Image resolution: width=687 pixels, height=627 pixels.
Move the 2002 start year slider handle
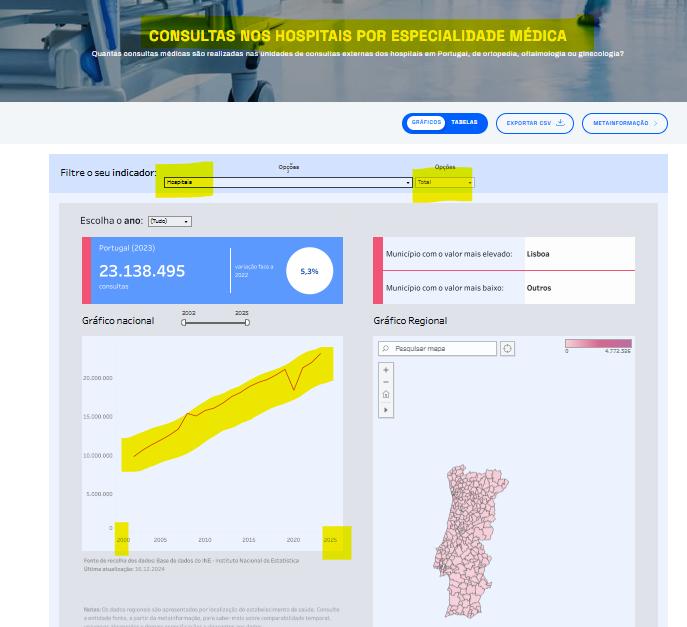click(184, 322)
